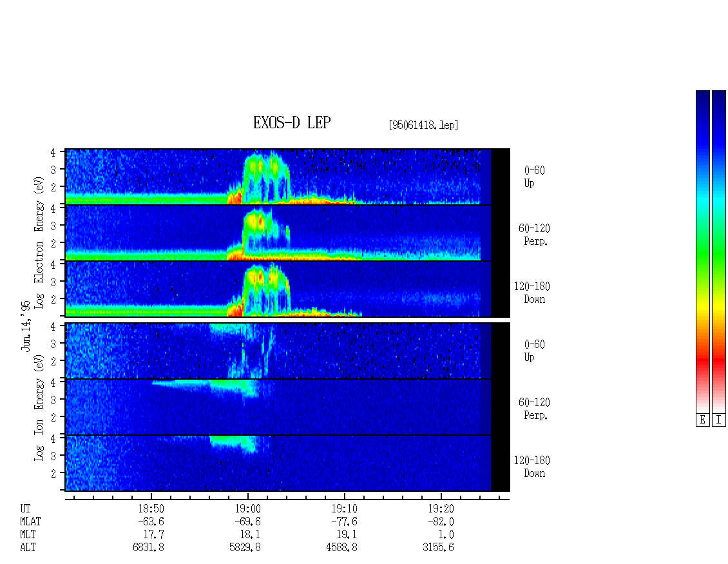Click the 120-180 Down label beside the electron panels
The height and width of the screenshot is (564, 728).
click(x=532, y=293)
